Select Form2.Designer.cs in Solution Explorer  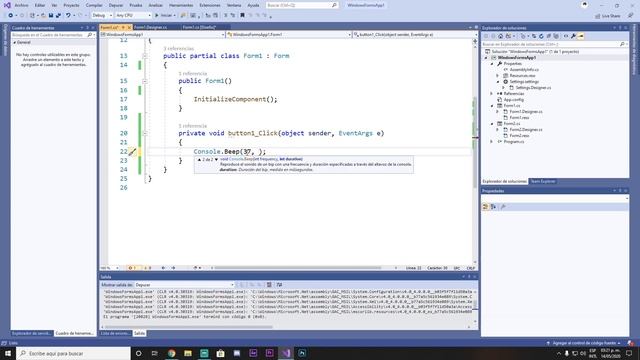point(525,129)
